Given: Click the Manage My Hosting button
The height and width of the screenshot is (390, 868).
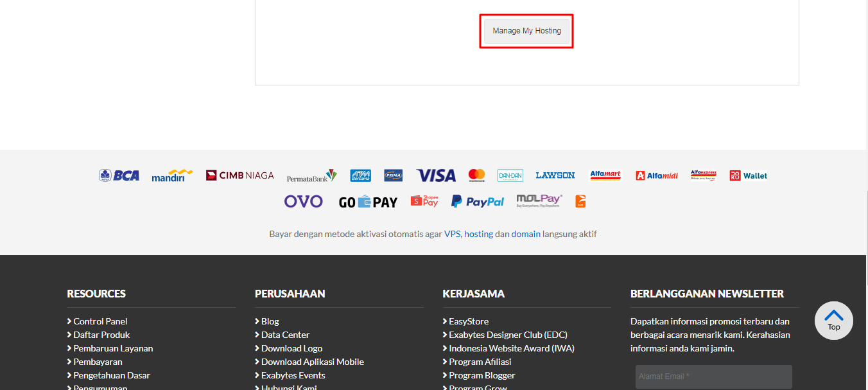Looking at the screenshot, I should (526, 30).
